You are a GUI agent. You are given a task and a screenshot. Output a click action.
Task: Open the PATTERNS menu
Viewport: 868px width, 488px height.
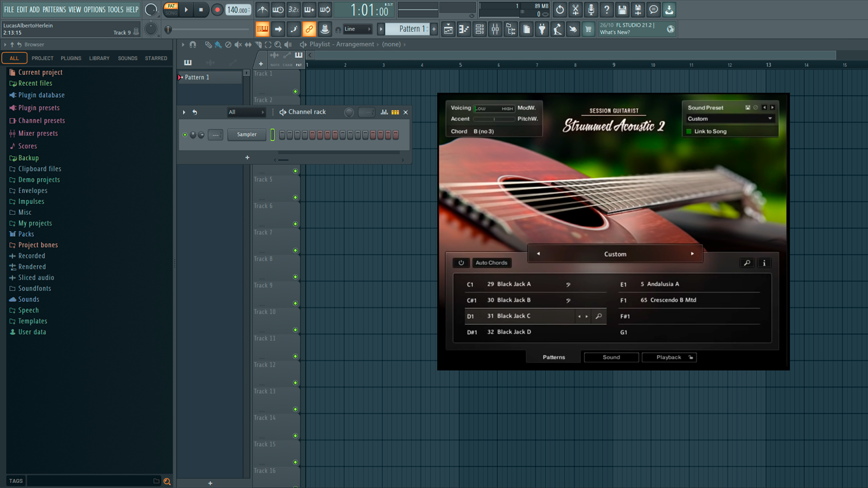[x=54, y=10]
